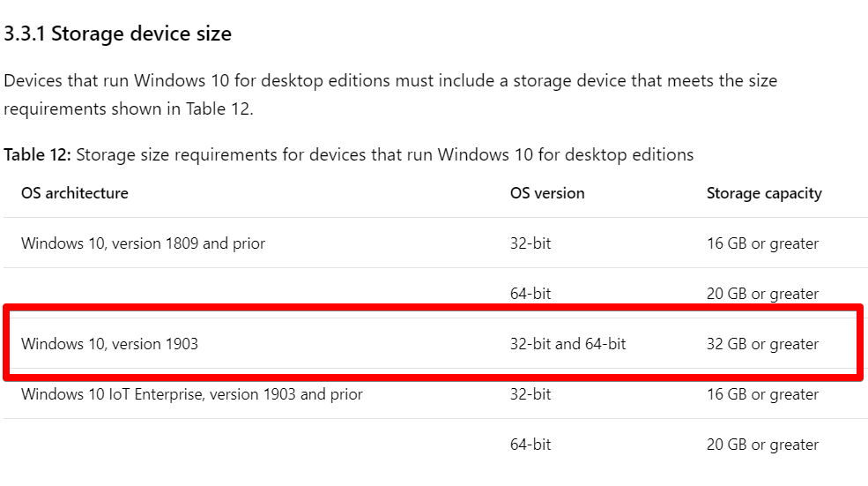The height and width of the screenshot is (486, 868).
Task: Click the 32-bit and 64-bit cell
Action: (568, 344)
